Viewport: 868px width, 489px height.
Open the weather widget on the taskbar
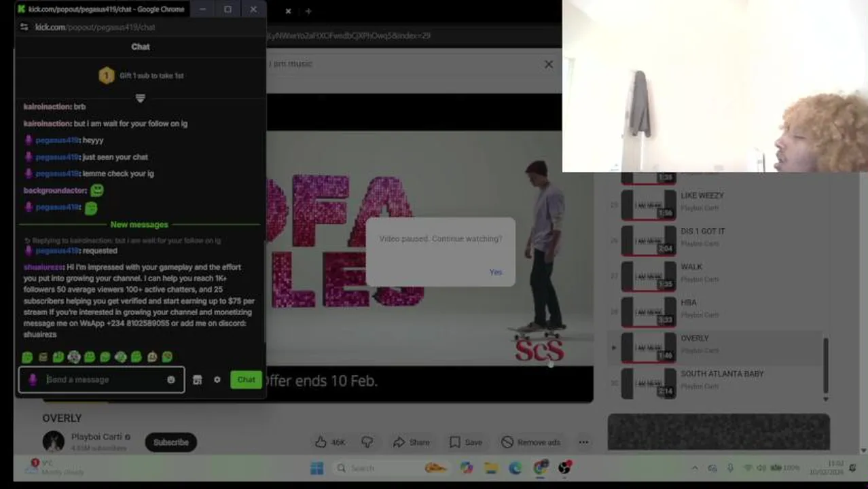pyautogui.click(x=54, y=468)
